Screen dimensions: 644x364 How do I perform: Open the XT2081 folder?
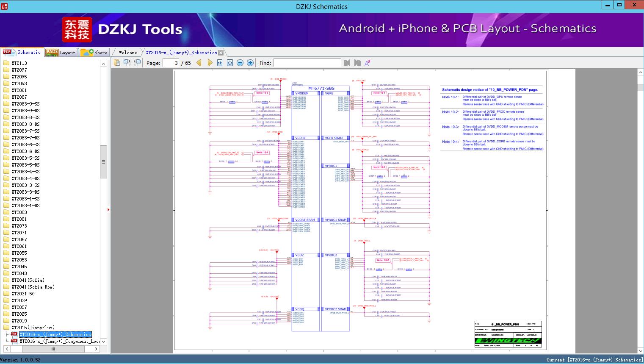(15, 219)
